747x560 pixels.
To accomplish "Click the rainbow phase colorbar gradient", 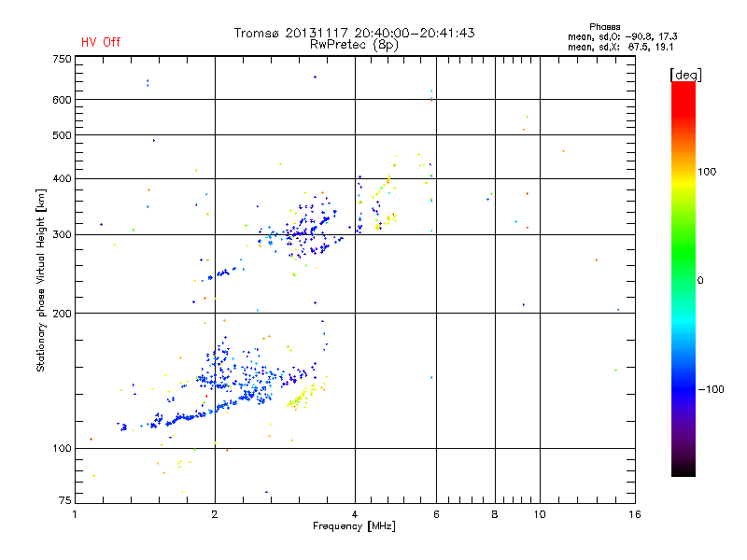I will click(x=684, y=278).
